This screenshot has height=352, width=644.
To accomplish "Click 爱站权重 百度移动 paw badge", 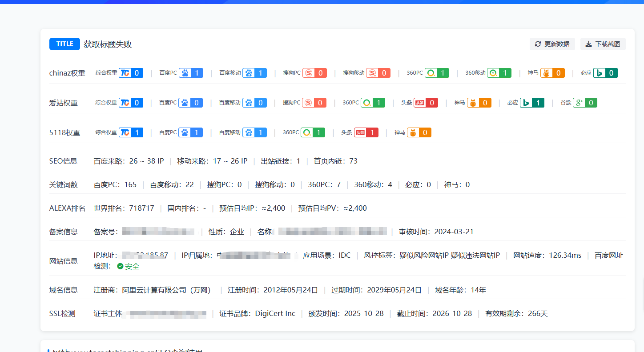I will click(254, 103).
